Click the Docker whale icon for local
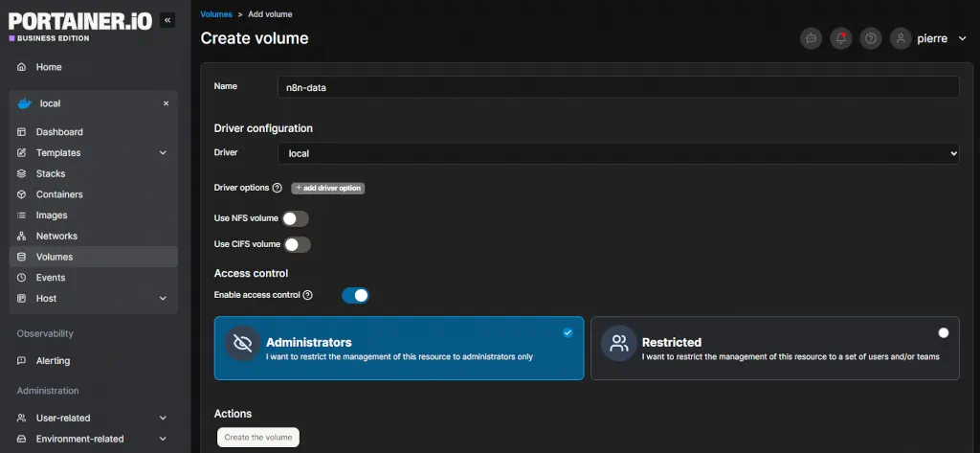 point(24,103)
